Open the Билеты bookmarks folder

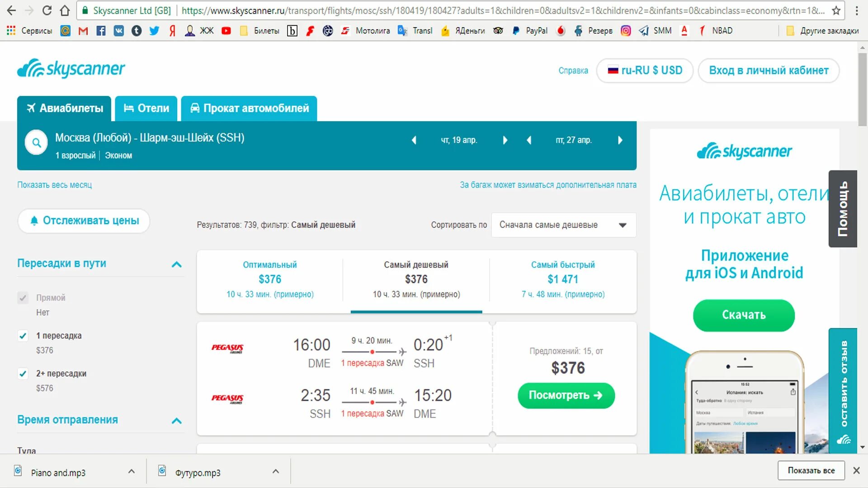259,31
